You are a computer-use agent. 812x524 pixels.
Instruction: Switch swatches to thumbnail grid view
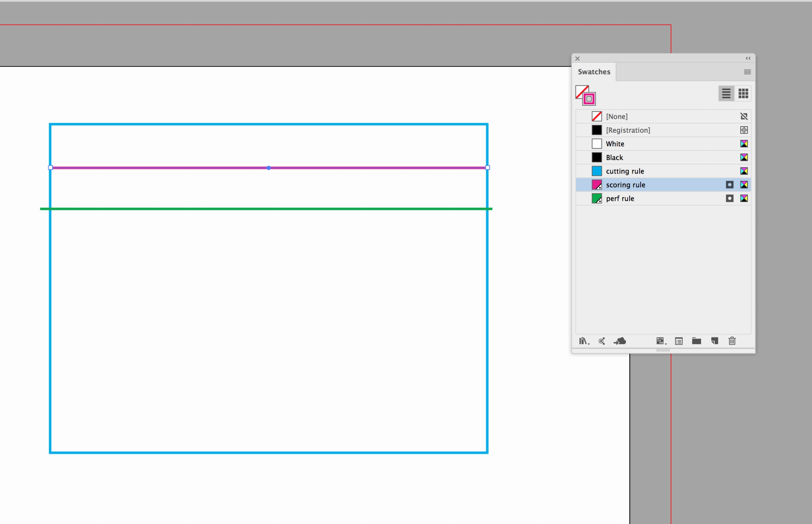pyautogui.click(x=743, y=93)
